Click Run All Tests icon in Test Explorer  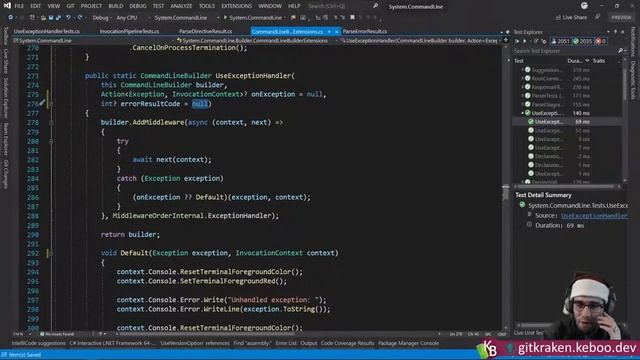517,41
